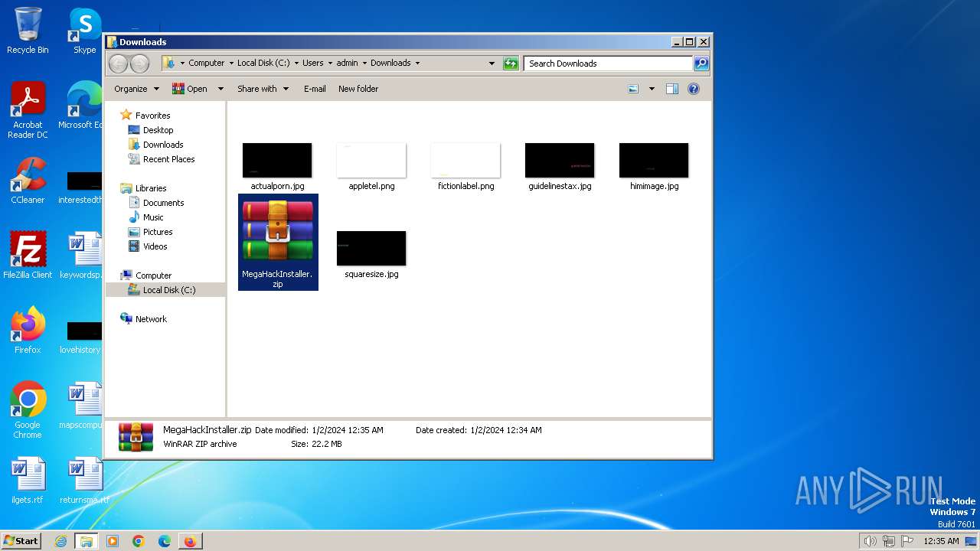
Task: Select returnsma.rtf document on desktop
Action: coord(85,481)
